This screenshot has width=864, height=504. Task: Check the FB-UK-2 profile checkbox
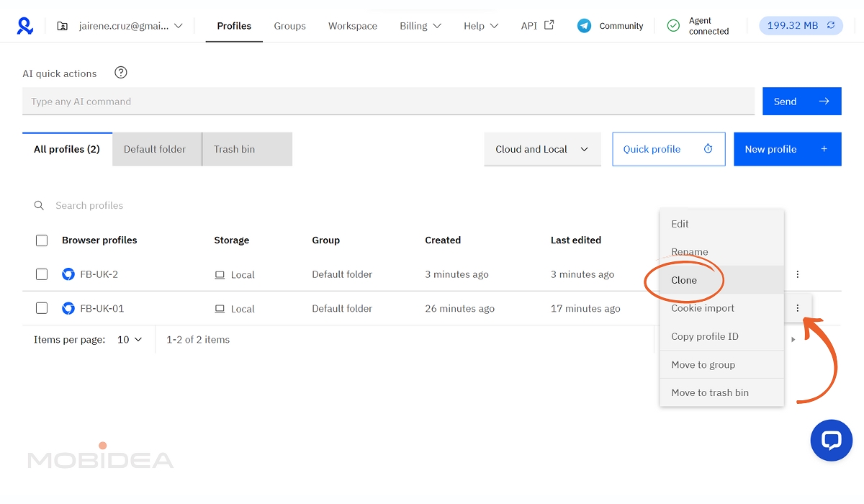42,274
